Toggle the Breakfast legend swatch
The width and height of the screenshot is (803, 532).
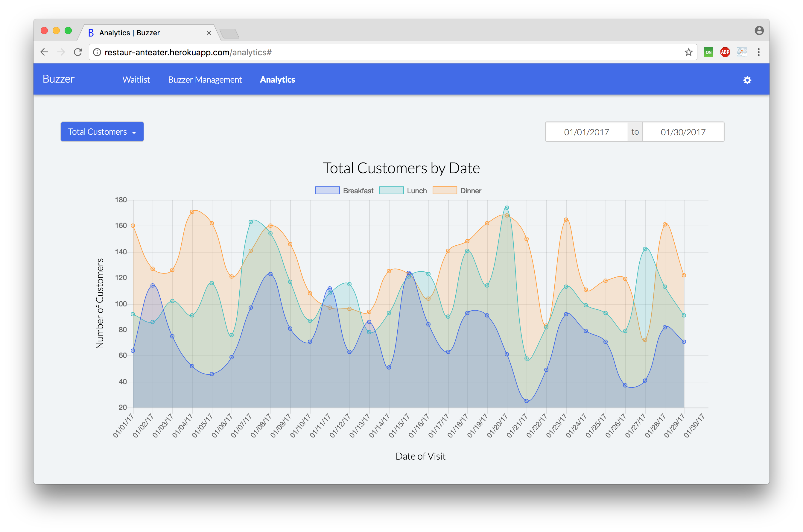pos(327,190)
